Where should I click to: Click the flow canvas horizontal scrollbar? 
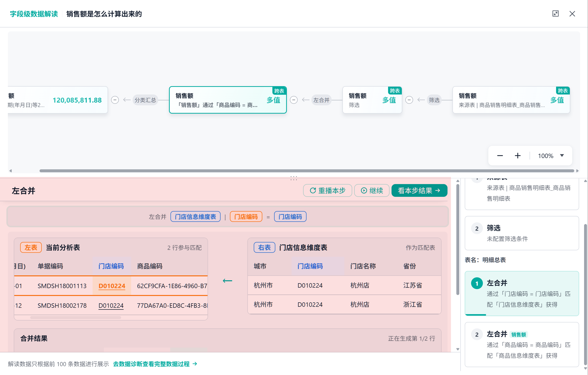tap(307, 171)
